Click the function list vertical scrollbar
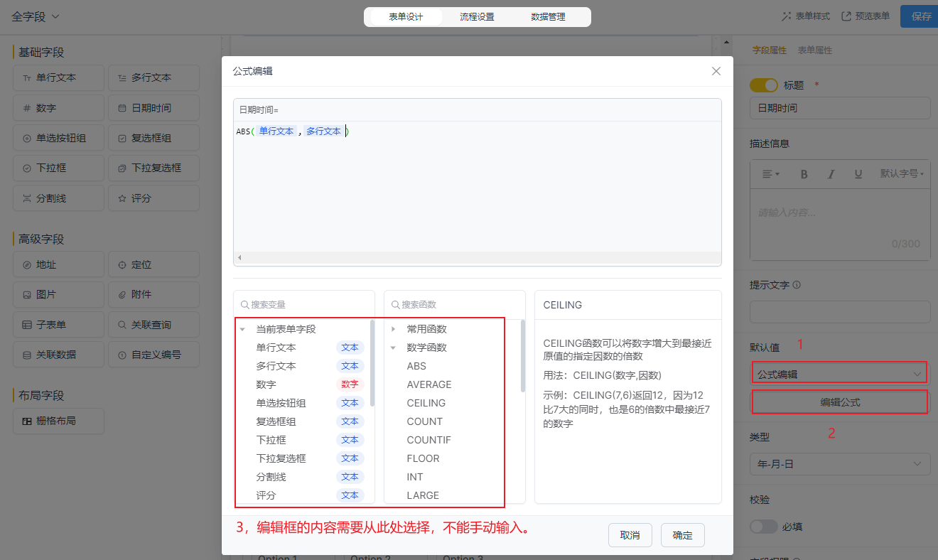Screen dimensions: 938x560 [523, 355]
